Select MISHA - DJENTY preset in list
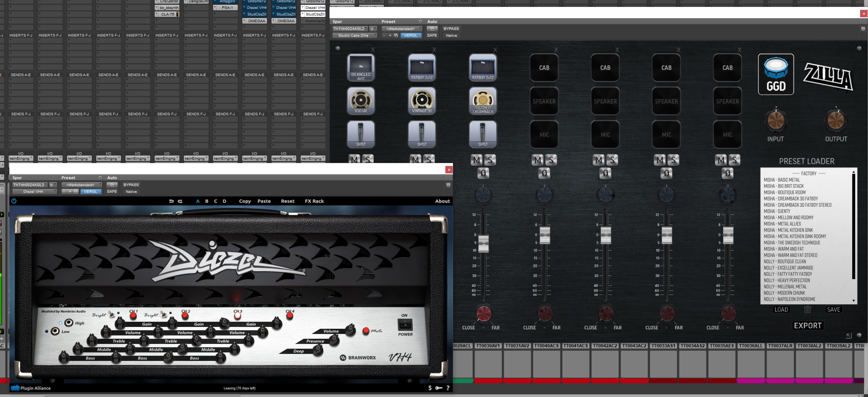This screenshot has height=397, width=868. [x=777, y=211]
